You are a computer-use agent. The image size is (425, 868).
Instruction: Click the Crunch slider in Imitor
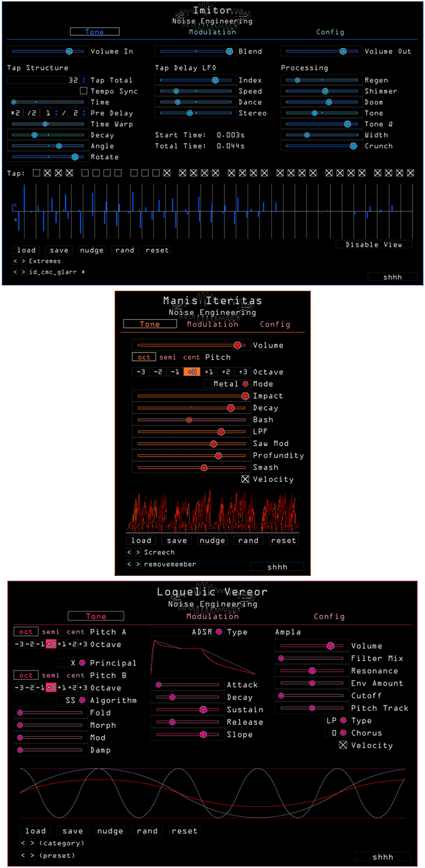(321, 146)
